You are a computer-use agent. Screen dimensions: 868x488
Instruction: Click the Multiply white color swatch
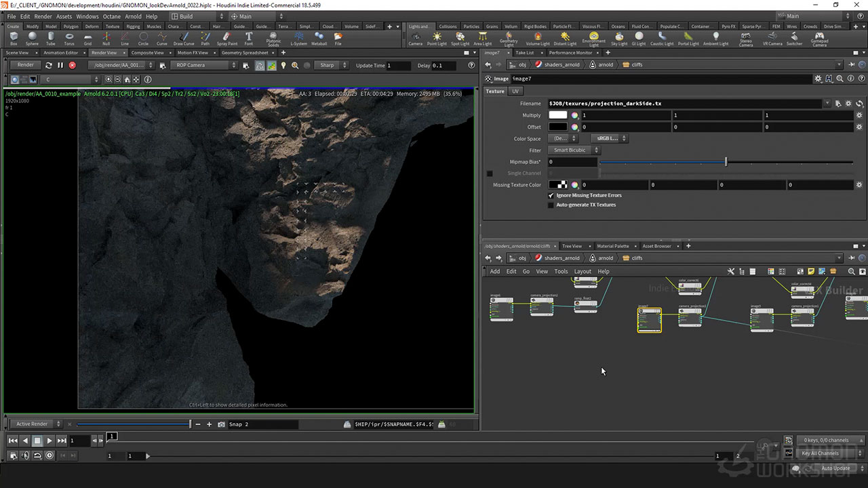click(x=557, y=115)
